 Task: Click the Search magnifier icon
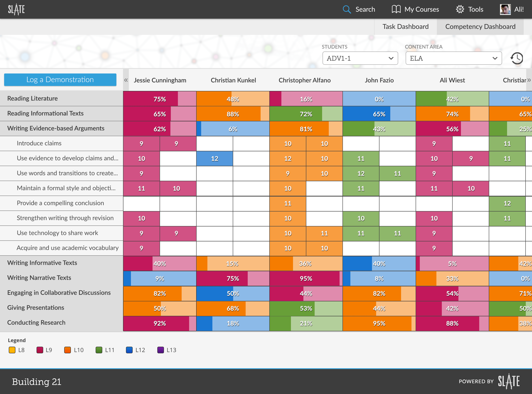coord(347,9)
